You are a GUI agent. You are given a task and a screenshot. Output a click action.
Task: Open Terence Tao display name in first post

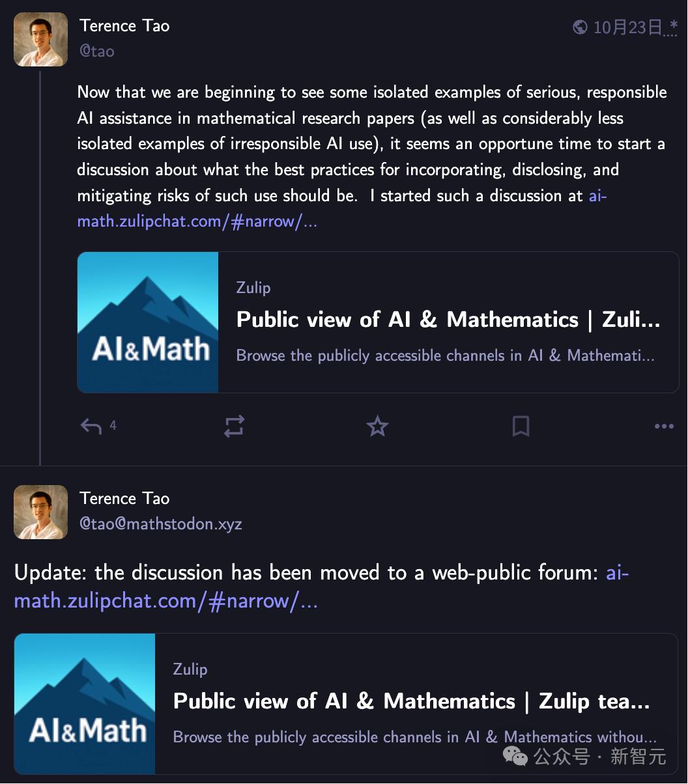coord(124,26)
